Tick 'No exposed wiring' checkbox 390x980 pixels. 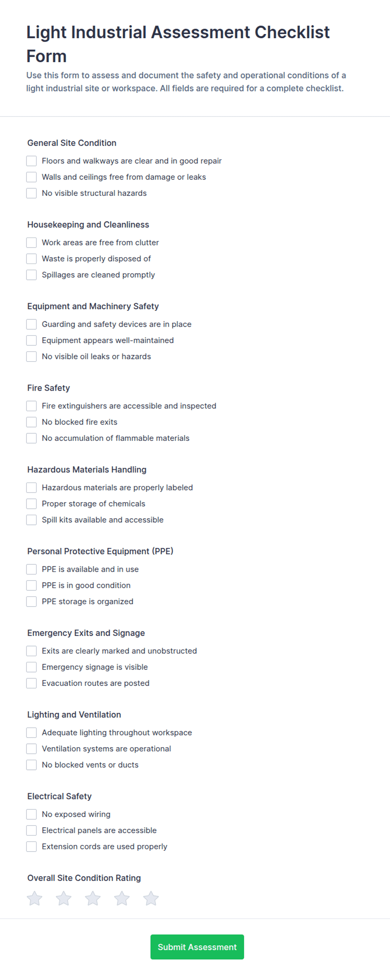(31, 814)
